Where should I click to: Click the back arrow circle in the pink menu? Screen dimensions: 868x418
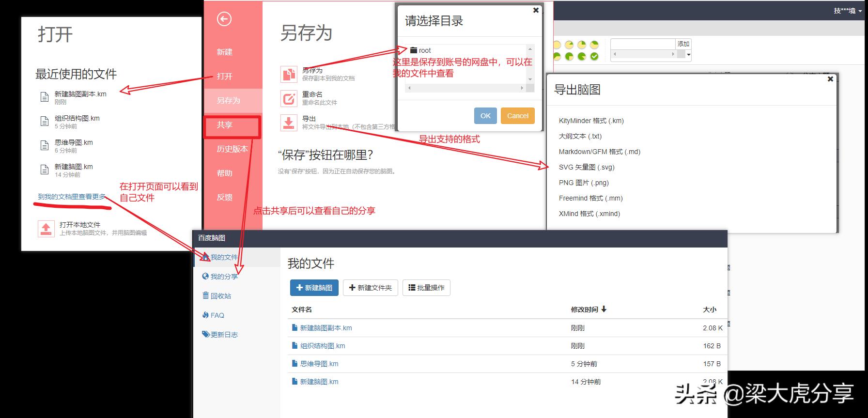(x=224, y=19)
